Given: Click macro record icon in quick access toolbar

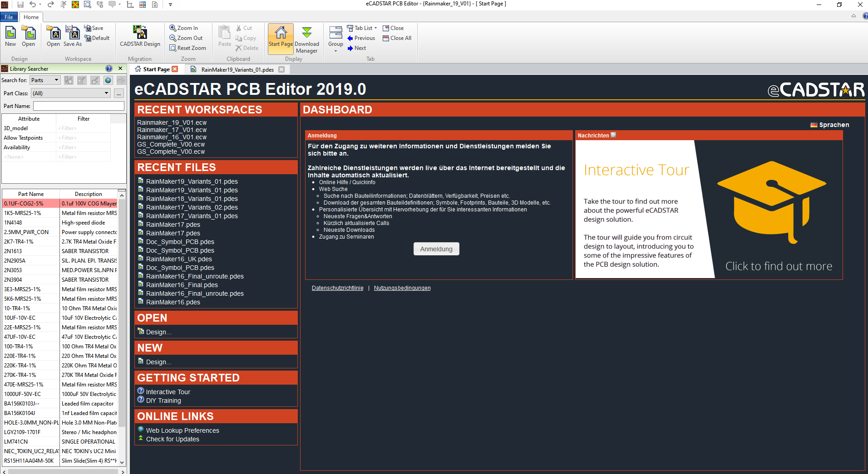Looking at the screenshot, I should click(142, 5).
